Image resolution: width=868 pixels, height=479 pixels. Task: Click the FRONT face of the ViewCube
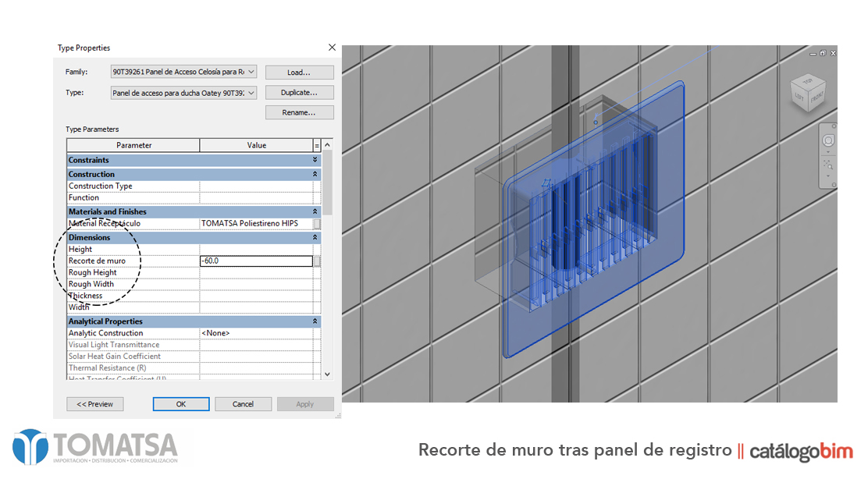[x=816, y=98]
